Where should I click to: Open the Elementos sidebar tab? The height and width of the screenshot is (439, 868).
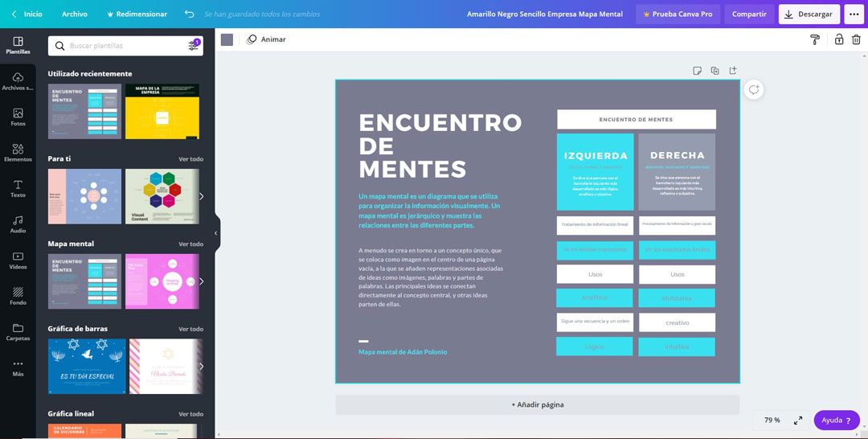point(18,153)
